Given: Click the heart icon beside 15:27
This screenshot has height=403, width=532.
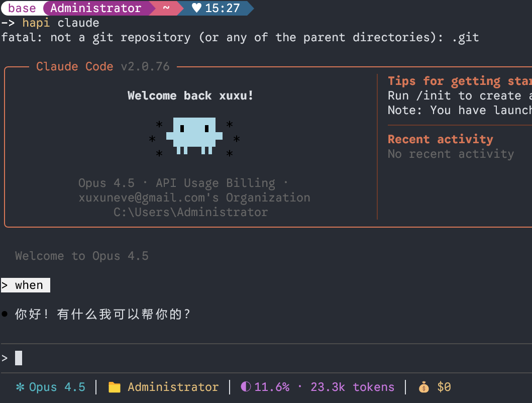Looking at the screenshot, I should click(x=197, y=8).
